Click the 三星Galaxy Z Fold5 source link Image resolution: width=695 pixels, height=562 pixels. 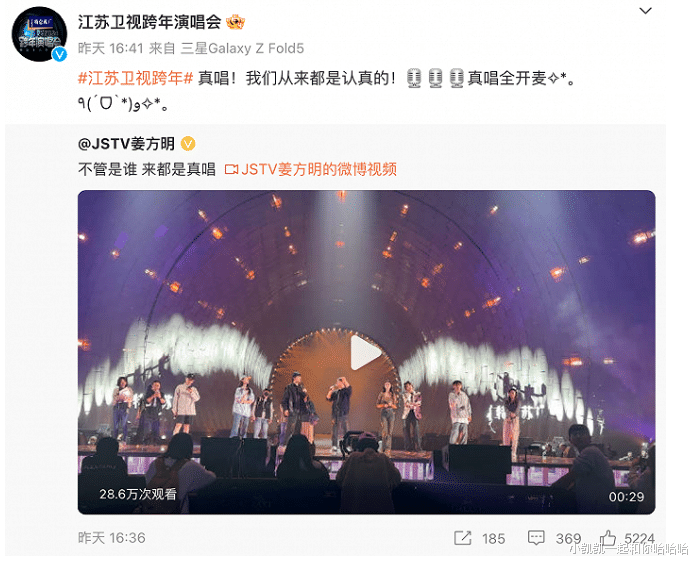tap(242, 48)
